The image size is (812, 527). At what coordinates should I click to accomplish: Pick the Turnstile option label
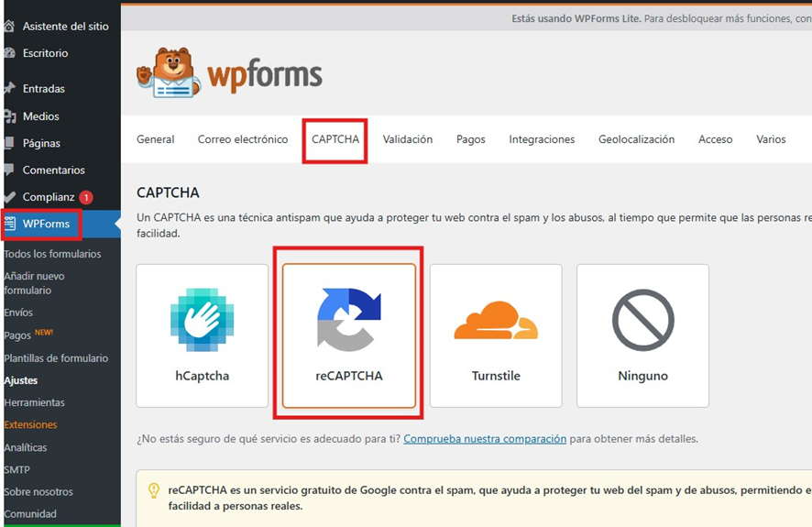point(496,376)
